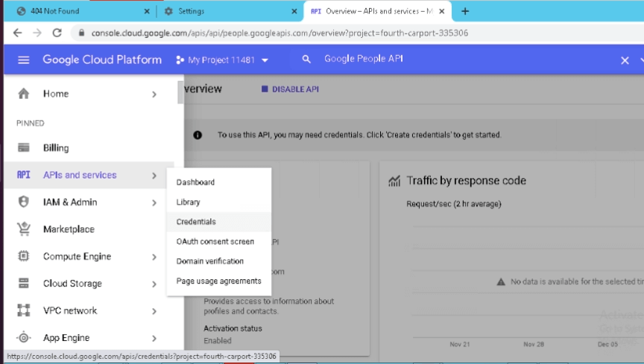This screenshot has width=644, height=364.
Task: Open IAM & Admin in the sidebar
Action: pyautogui.click(x=88, y=202)
